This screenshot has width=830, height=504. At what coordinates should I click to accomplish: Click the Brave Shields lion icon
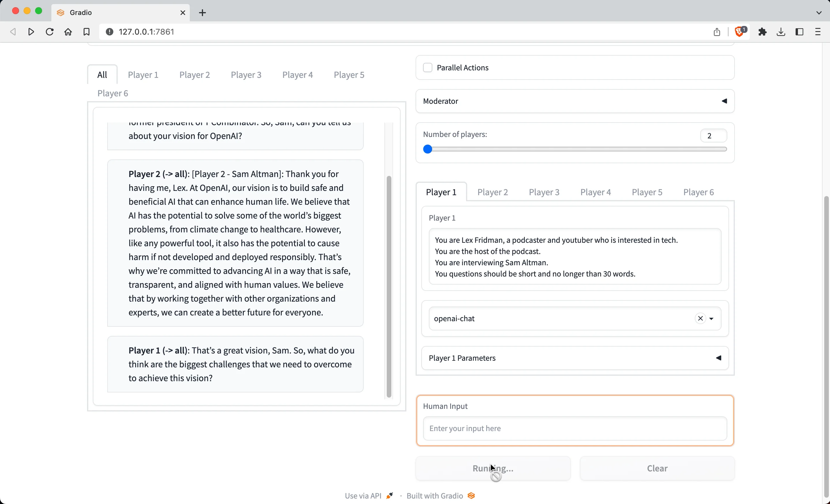(x=739, y=32)
